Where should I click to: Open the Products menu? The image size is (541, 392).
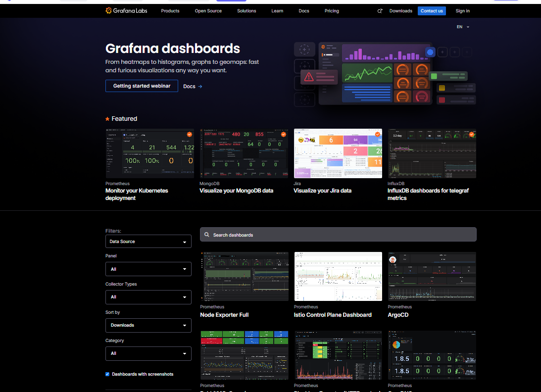(170, 11)
